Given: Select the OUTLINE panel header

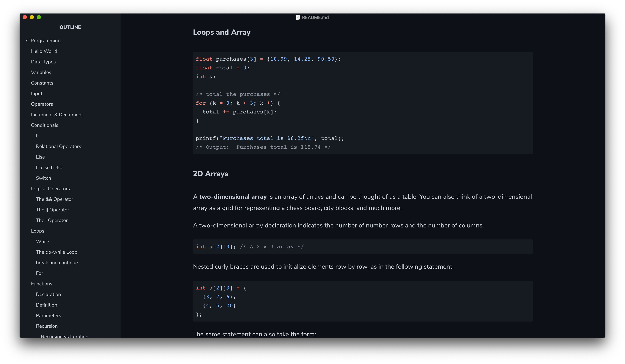Looking at the screenshot, I should tap(70, 27).
